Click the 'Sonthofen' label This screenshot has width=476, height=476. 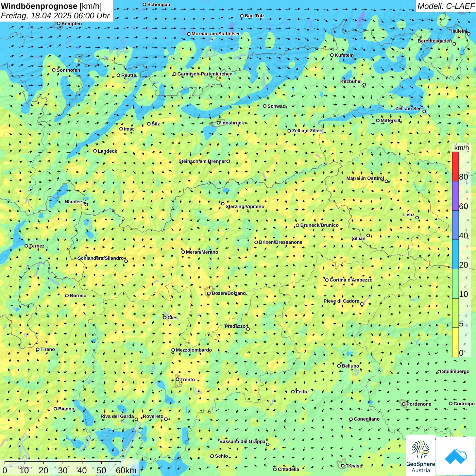tap(68, 70)
